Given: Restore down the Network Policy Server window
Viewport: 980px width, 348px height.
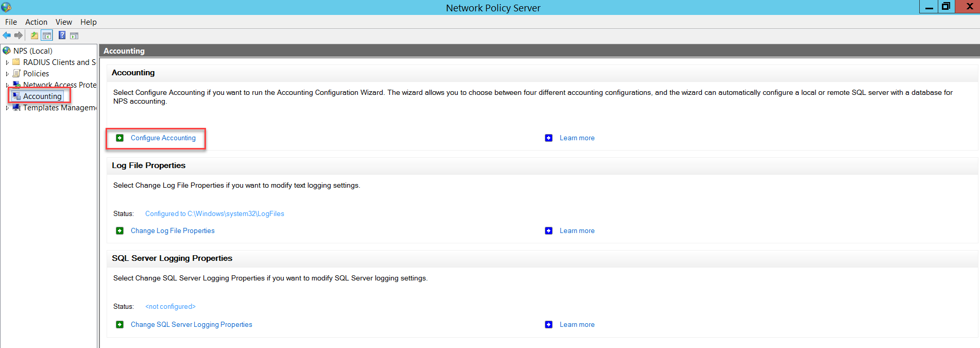Looking at the screenshot, I should 946,7.
